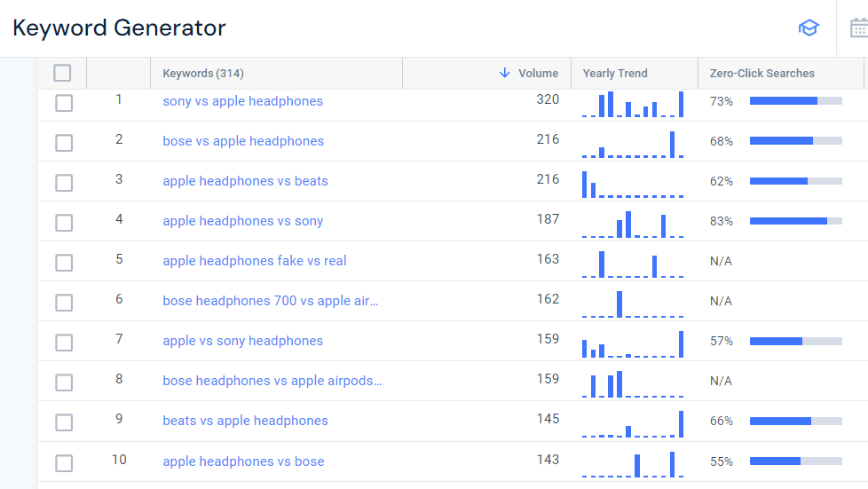This screenshot has height=489, width=868.
Task: Sort by Zero-Click Searches column header
Action: [761, 73]
